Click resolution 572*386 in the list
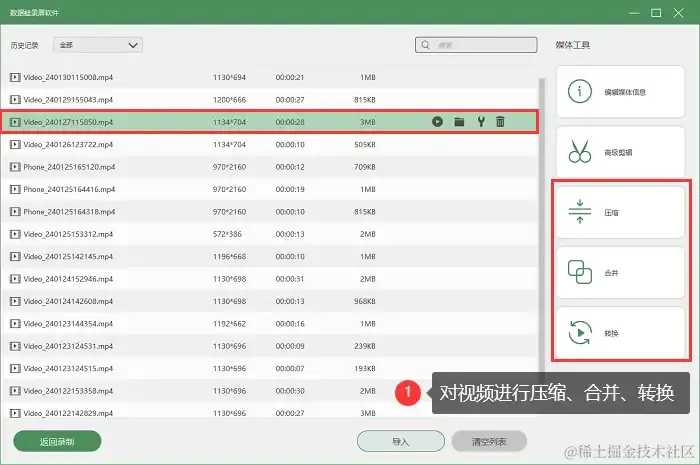 pyautogui.click(x=227, y=234)
